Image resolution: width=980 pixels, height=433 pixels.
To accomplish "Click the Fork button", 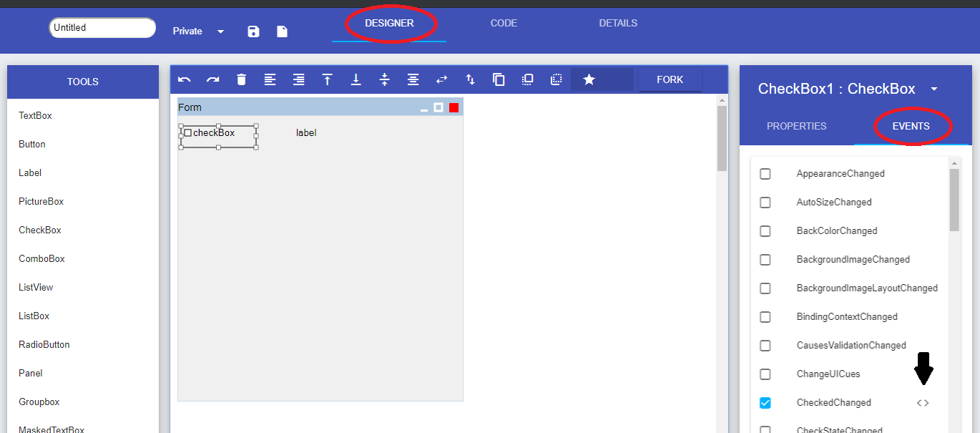I will point(670,79).
